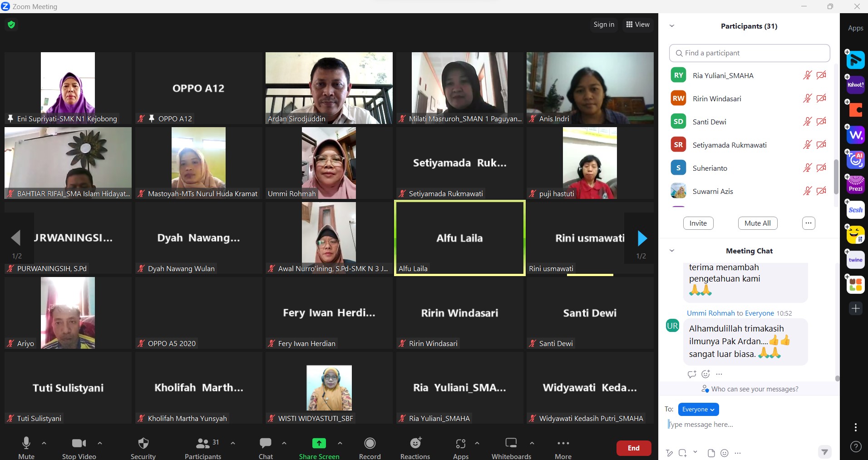Expand audio options arrow next to Mute
Viewport: 868px width, 460px height.
coord(44,443)
